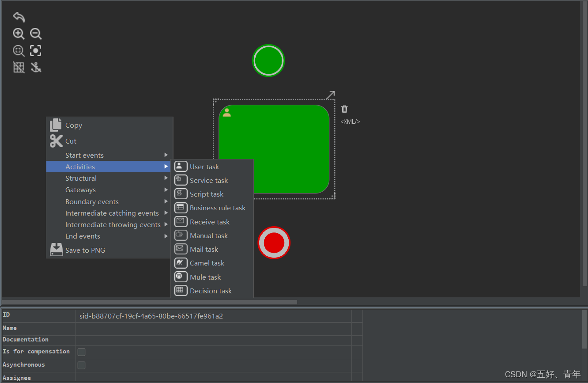
Task: Add a Mule task
Action: (212, 277)
